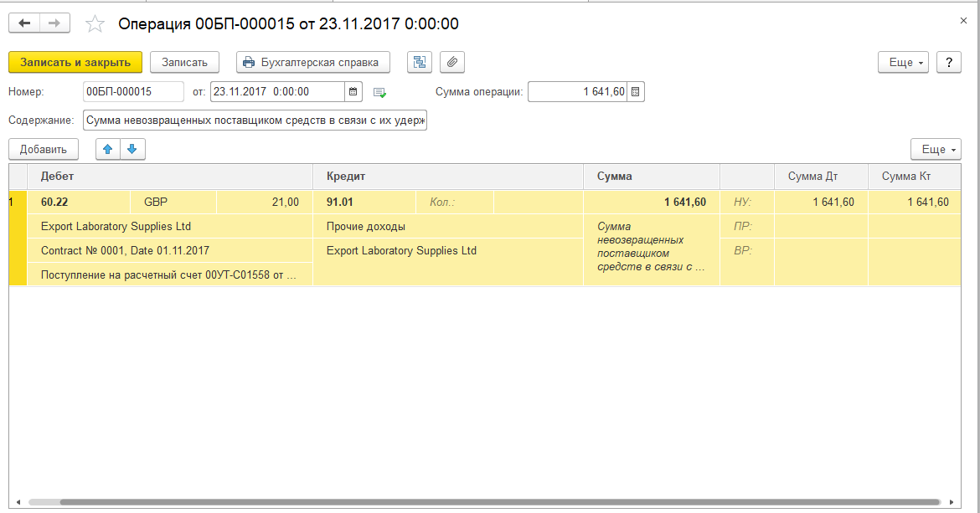Print Бухгалтерская справка

tap(313, 63)
